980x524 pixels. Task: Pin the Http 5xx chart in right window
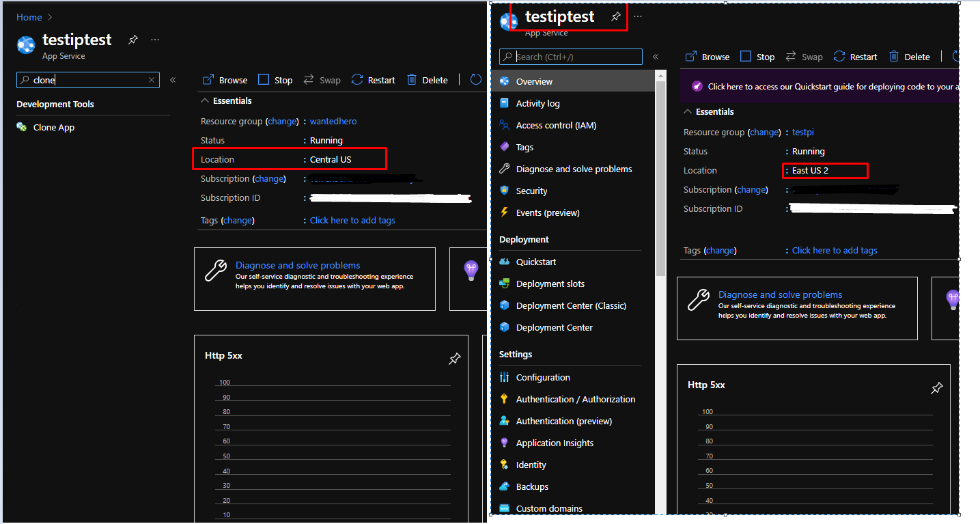click(x=937, y=388)
